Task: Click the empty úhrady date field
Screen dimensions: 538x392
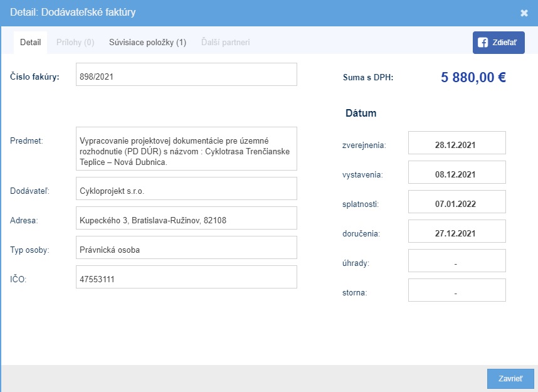Action: [x=456, y=261]
